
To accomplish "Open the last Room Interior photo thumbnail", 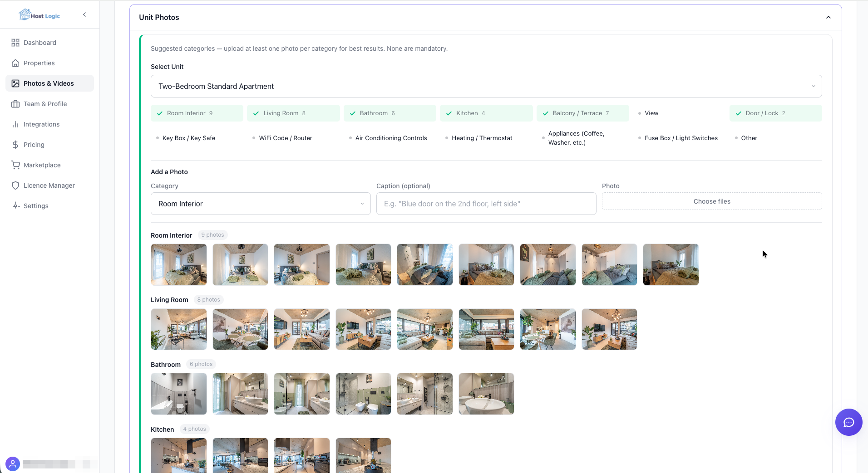I will (x=671, y=265).
